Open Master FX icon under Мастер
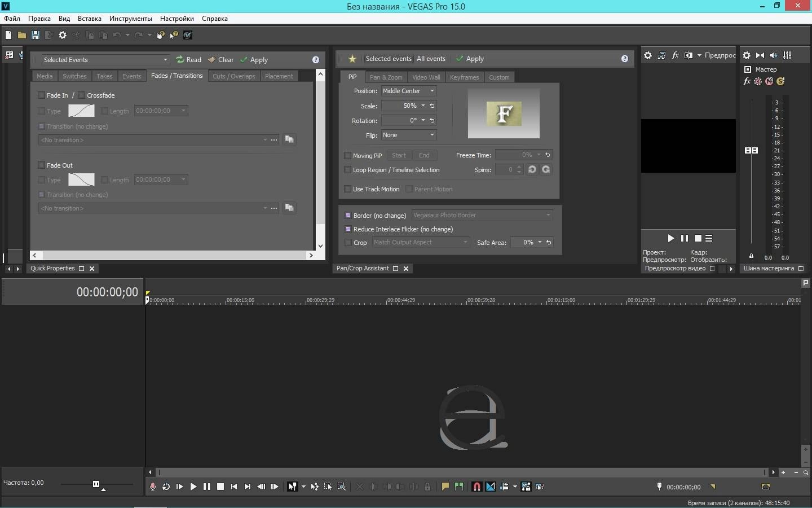This screenshot has height=508, width=812. 747,81
